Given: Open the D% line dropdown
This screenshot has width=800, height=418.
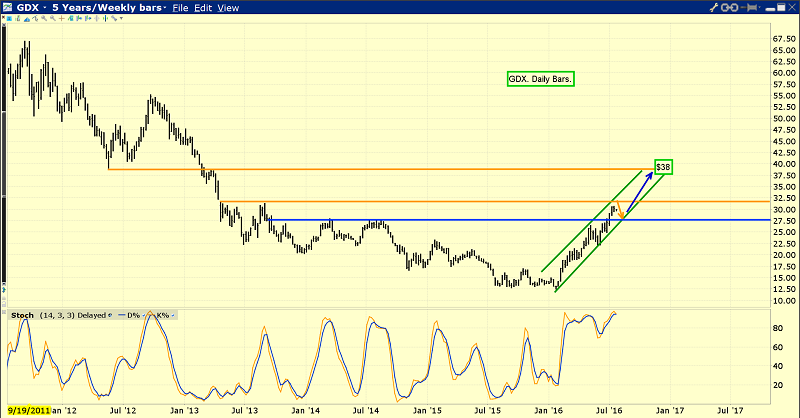Looking at the screenshot, I should (x=143, y=315).
